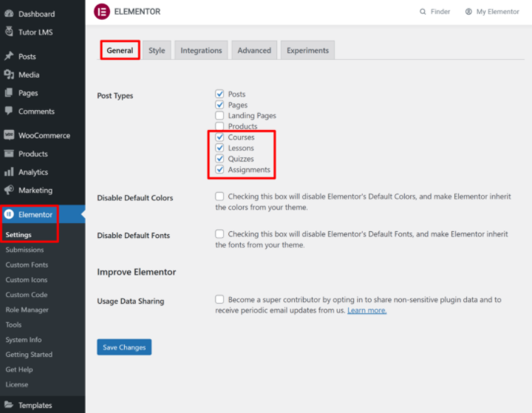Expand the Templates menu in sidebar
This screenshot has width=532, height=413.
click(35, 405)
